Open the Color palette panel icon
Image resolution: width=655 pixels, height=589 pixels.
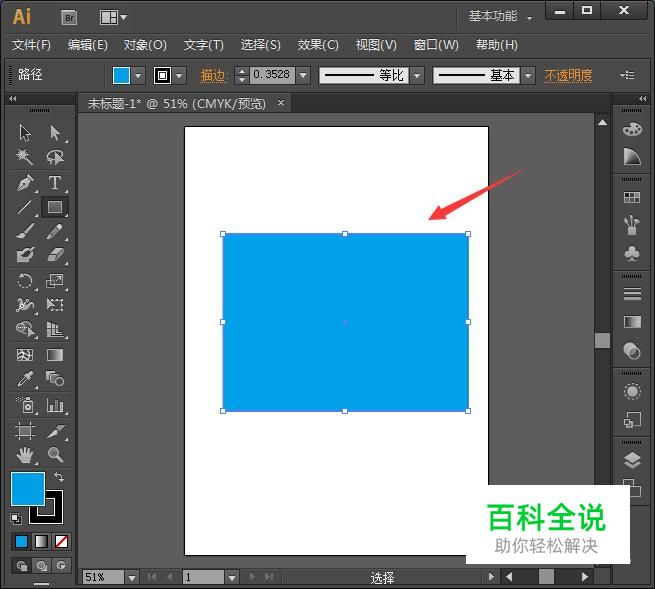point(631,129)
